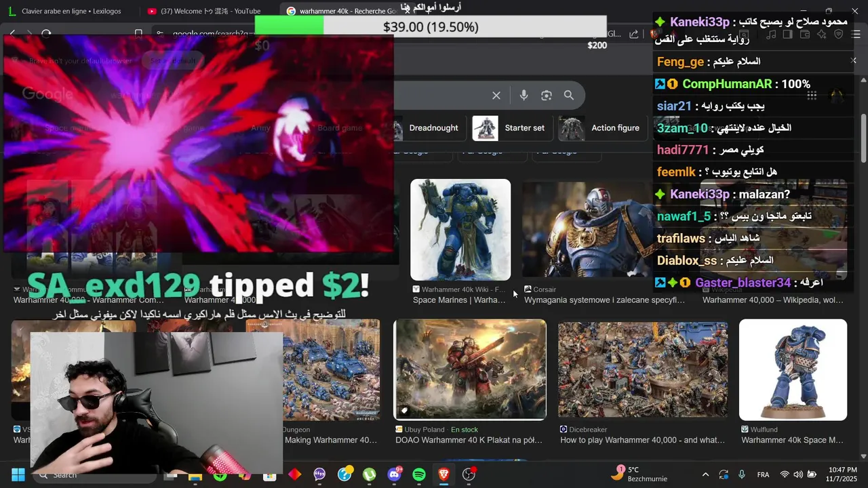Open the Wulfund blue Space Marine miniature image
This screenshot has width=868, height=488.
793,370
